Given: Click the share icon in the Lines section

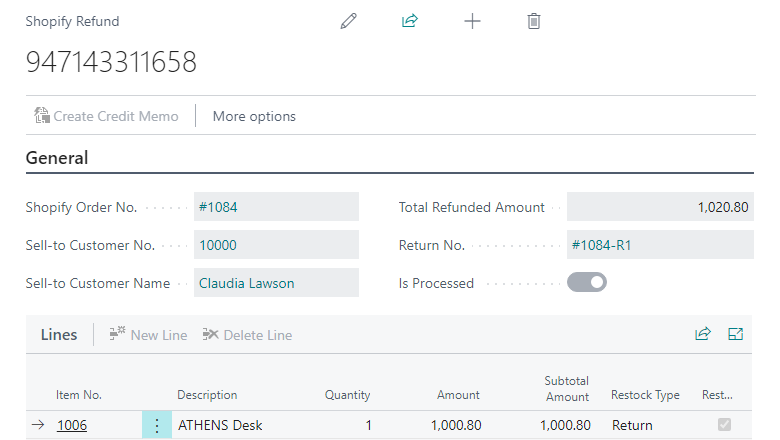Looking at the screenshot, I should (703, 334).
